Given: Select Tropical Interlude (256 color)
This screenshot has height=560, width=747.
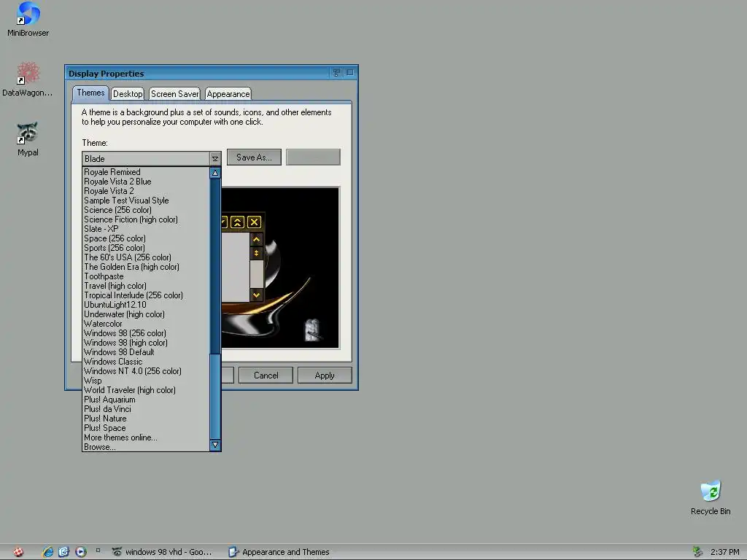Looking at the screenshot, I should click(x=146, y=295).
